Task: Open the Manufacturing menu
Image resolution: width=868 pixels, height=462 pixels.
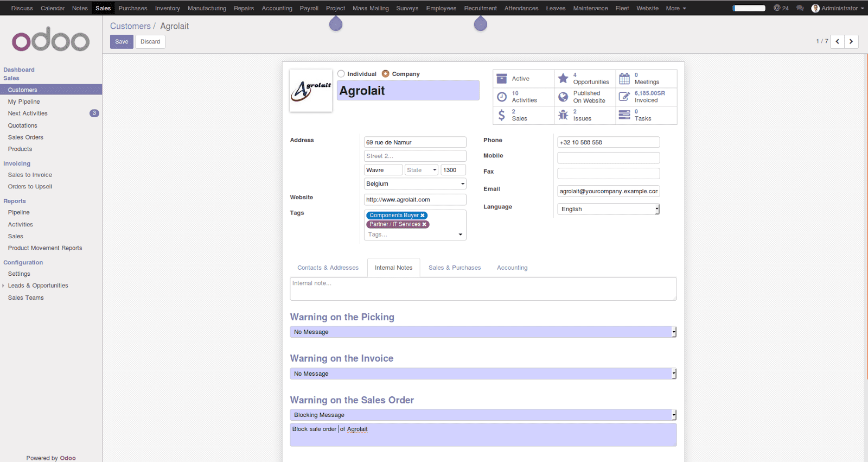Action: [207, 8]
